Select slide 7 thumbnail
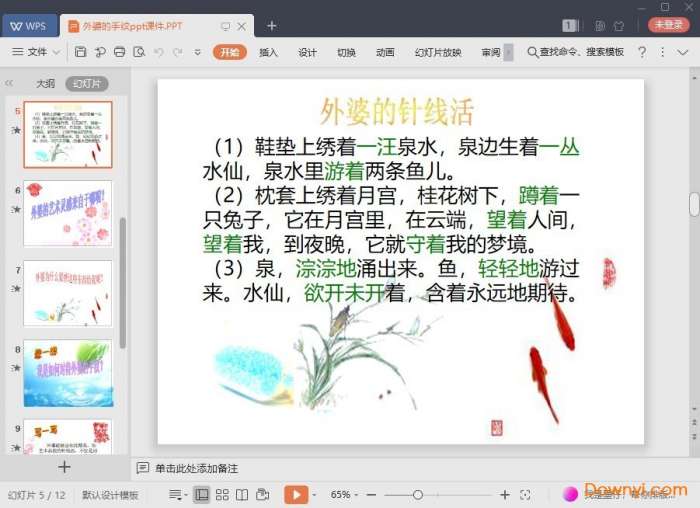This screenshot has height=508, width=700. point(68,293)
